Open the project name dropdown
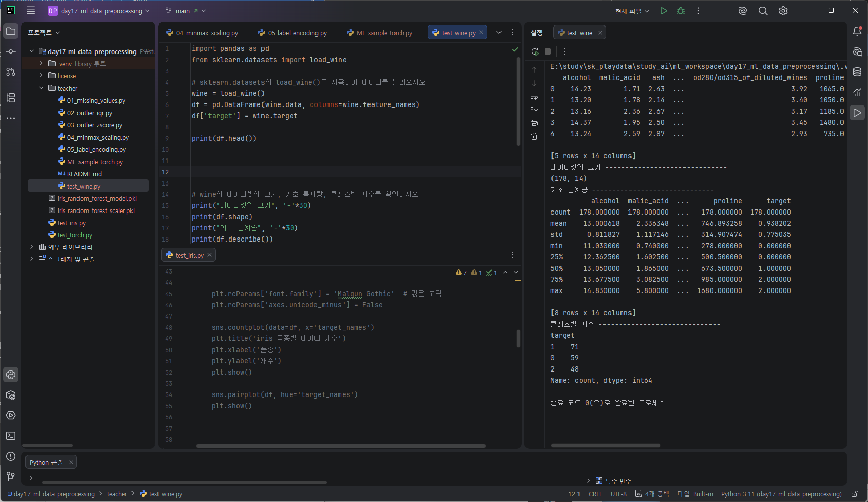 click(x=99, y=11)
